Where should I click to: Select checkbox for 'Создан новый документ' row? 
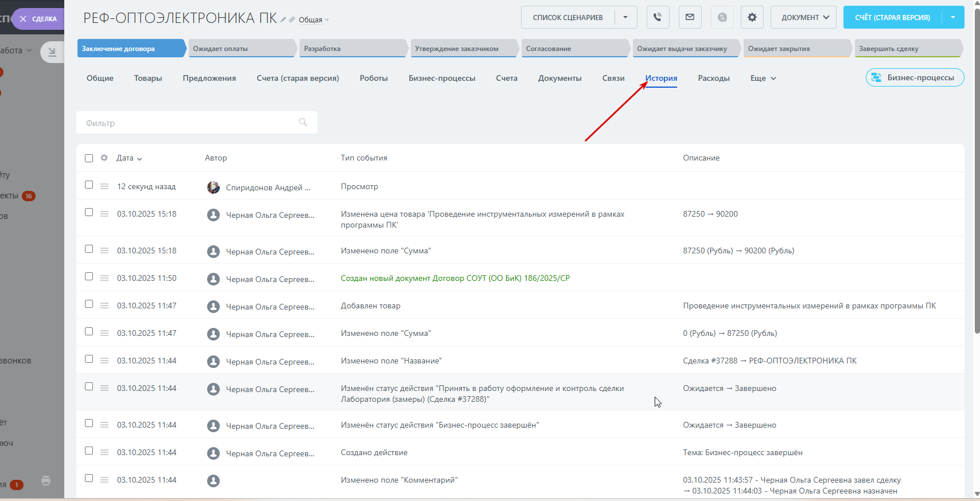(x=89, y=276)
